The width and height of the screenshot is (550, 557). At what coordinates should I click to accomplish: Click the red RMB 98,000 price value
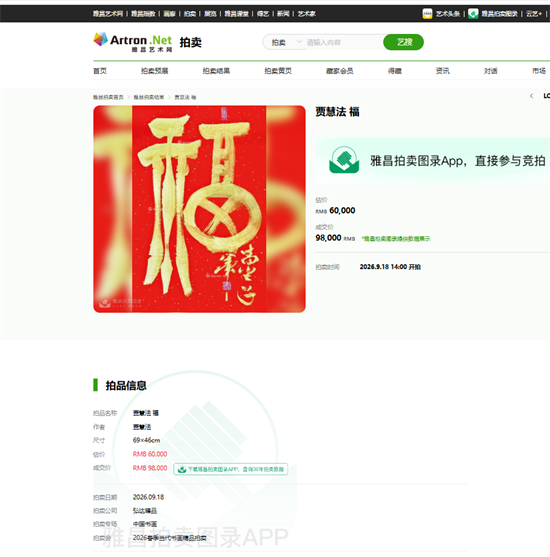coord(150,468)
